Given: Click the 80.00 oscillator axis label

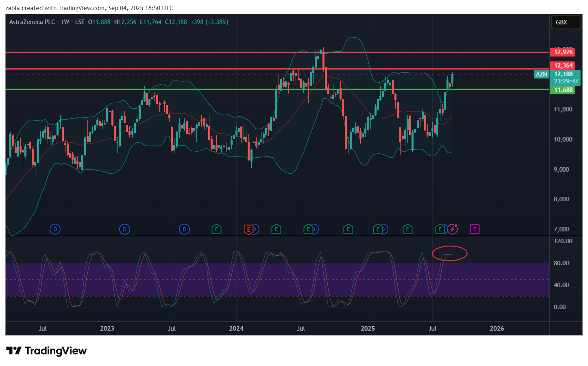Looking at the screenshot, I should point(562,263).
